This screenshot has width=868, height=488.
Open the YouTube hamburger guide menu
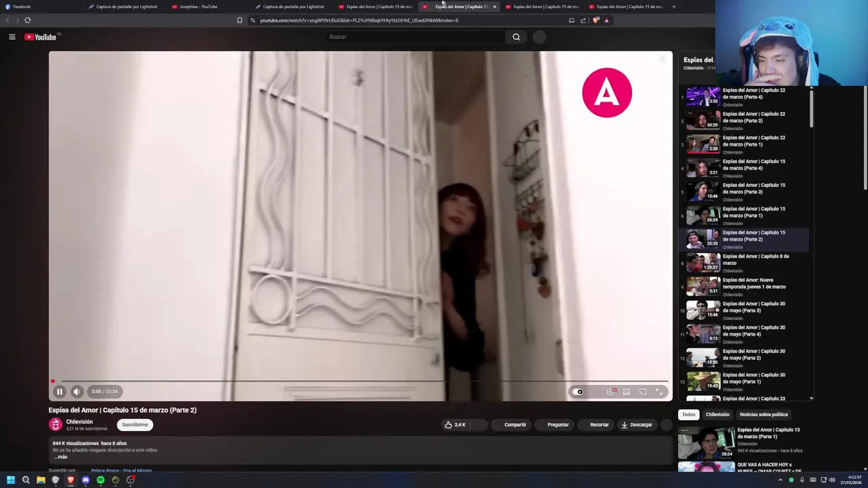(12, 37)
